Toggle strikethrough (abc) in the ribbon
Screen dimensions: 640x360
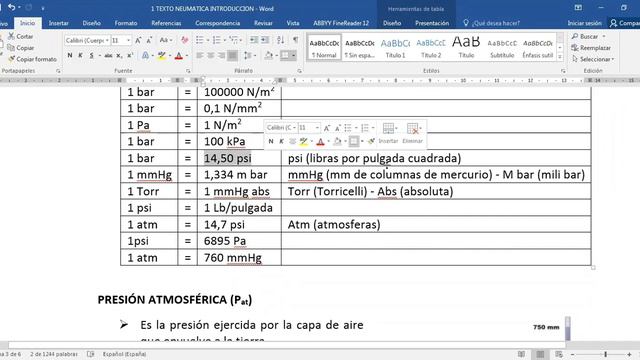coord(108,56)
